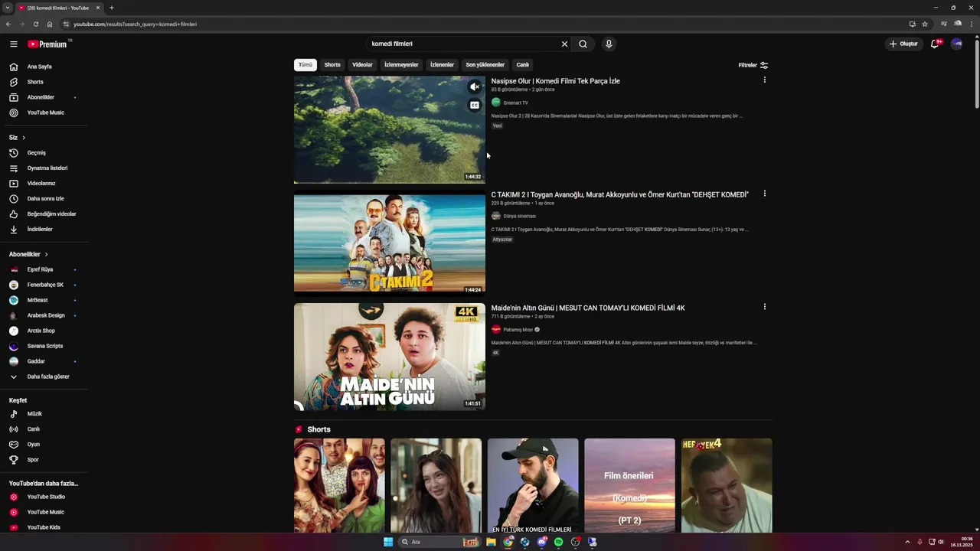Open more options for C Takımı 2 video
The height and width of the screenshot is (551, 980).
coord(764,194)
